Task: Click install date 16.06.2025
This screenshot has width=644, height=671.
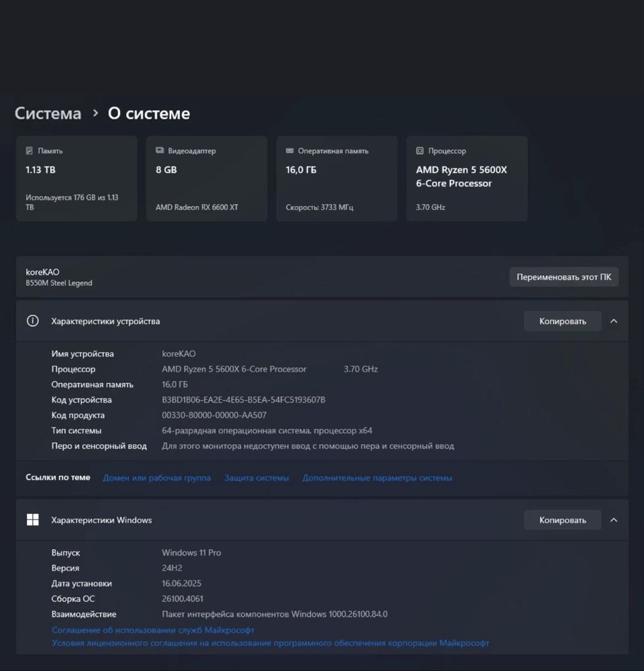Action: (x=181, y=583)
